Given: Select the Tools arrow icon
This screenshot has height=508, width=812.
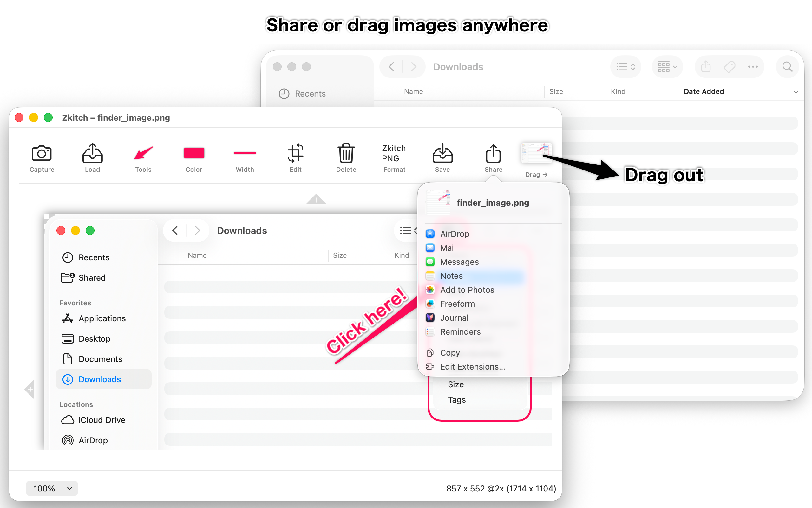Looking at the screenshot, I should coord(143,153).
